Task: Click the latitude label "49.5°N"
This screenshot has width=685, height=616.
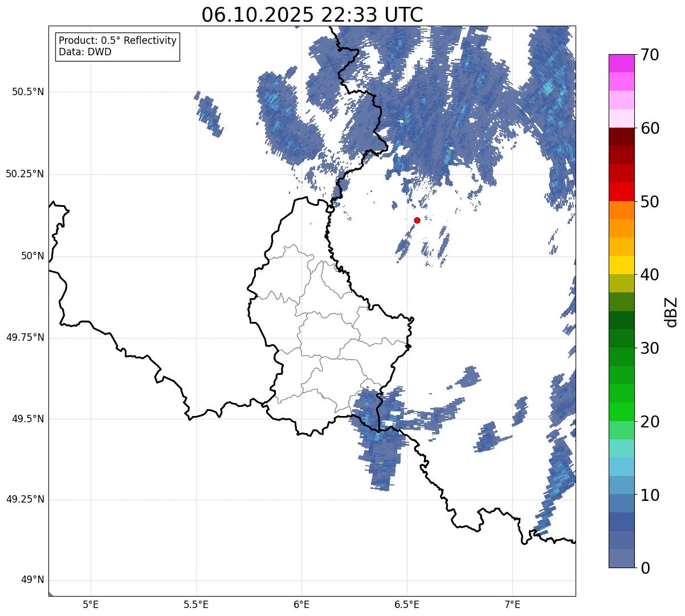Action: click(28, 419)
